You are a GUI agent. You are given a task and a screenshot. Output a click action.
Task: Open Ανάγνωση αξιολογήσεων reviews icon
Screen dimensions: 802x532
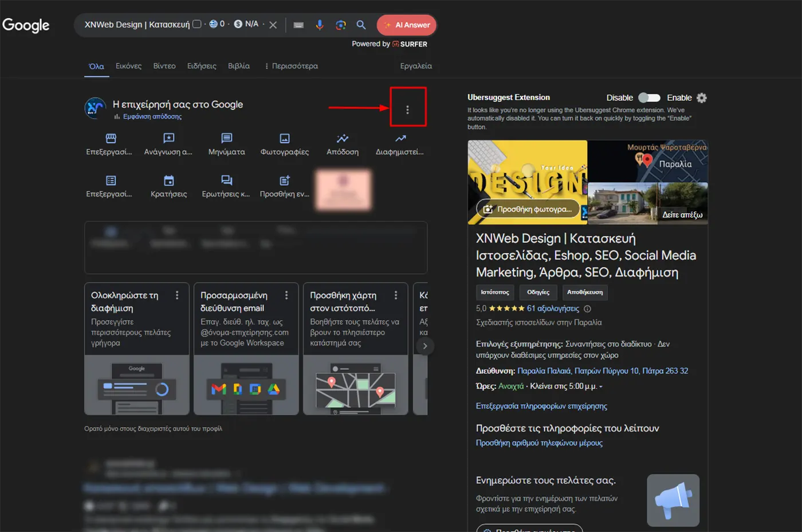click(168, 138)
